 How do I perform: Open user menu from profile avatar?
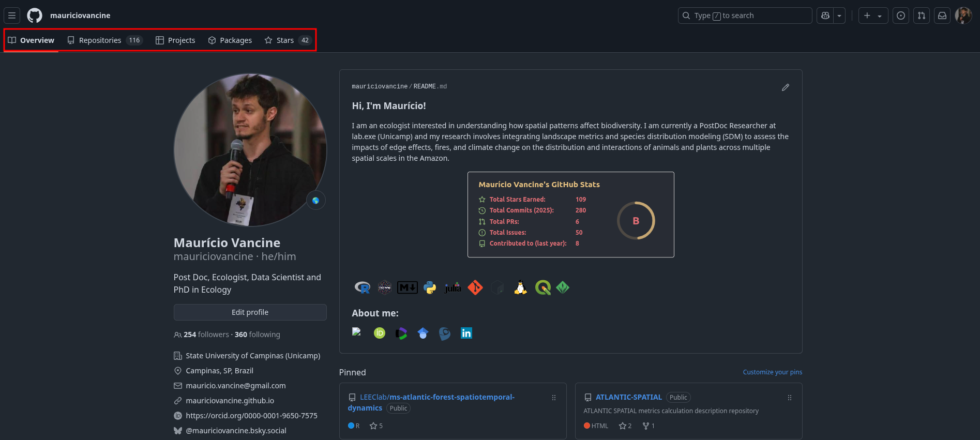point(963,16)
